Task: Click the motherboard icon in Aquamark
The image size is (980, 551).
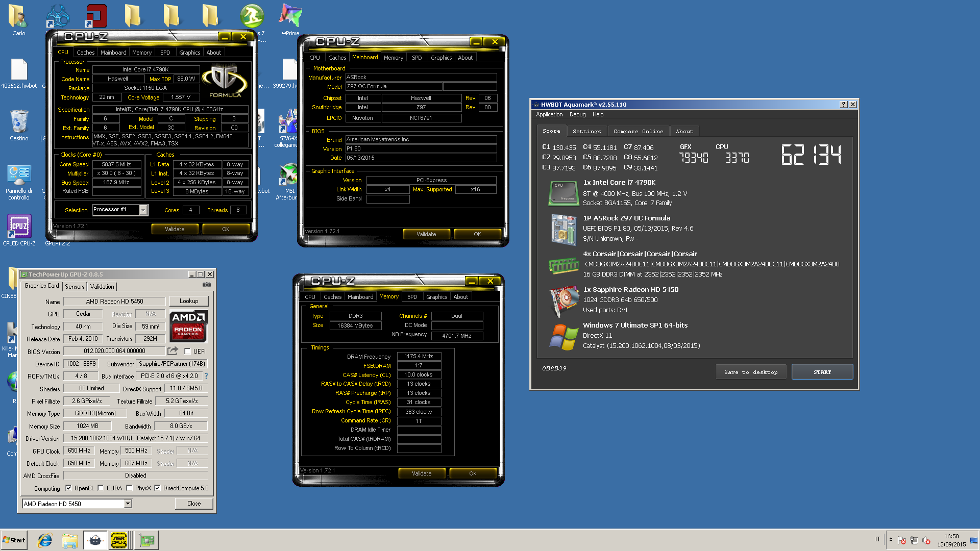Action: [563, 229]
